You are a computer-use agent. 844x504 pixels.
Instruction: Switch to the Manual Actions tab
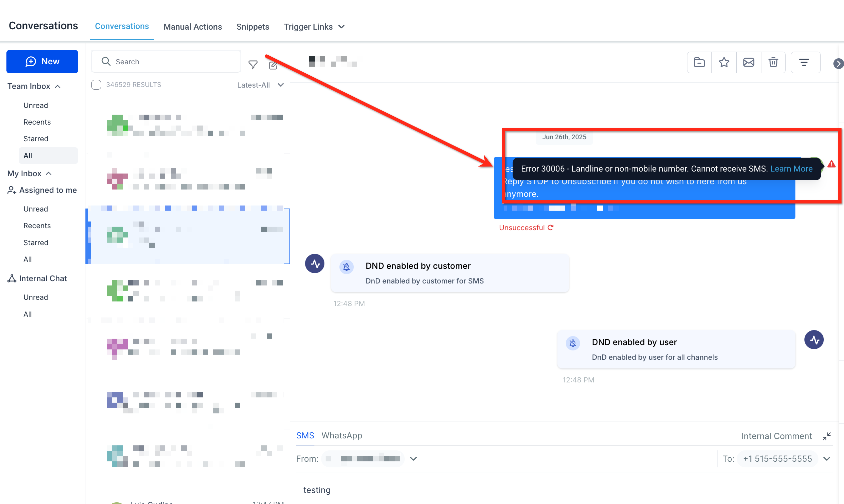[192, 27]
